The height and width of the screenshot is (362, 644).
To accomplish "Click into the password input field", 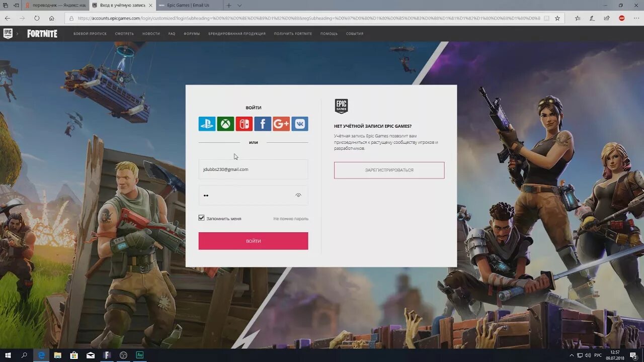I will 253,195.
